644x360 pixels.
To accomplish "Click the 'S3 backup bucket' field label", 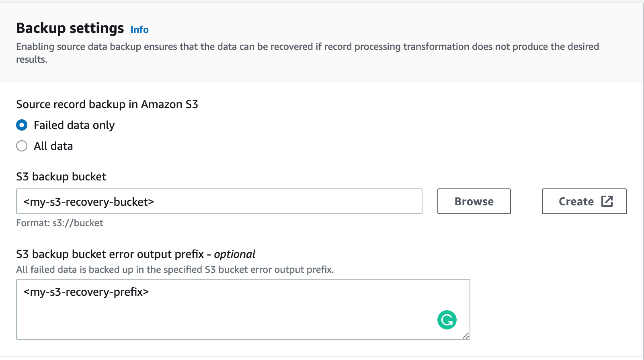I will 61,177.
